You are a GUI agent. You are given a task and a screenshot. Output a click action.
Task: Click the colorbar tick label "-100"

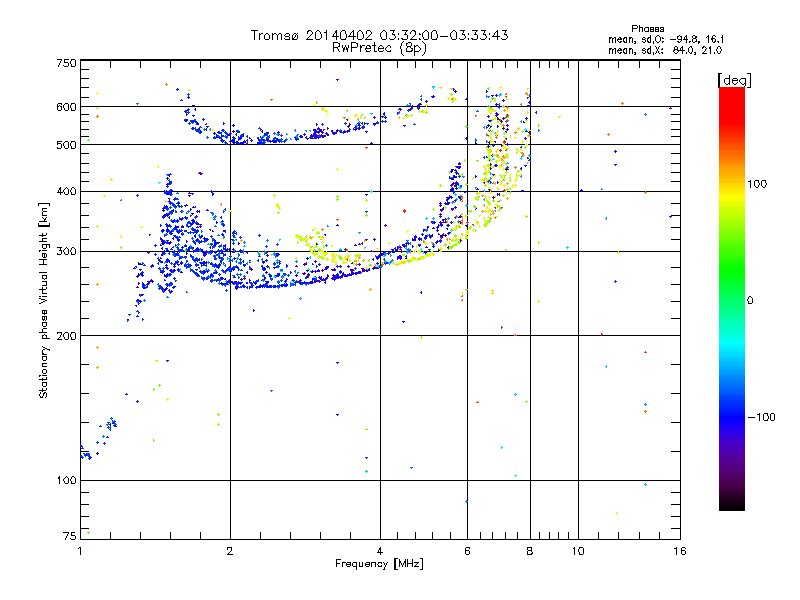tap(761, 417)
